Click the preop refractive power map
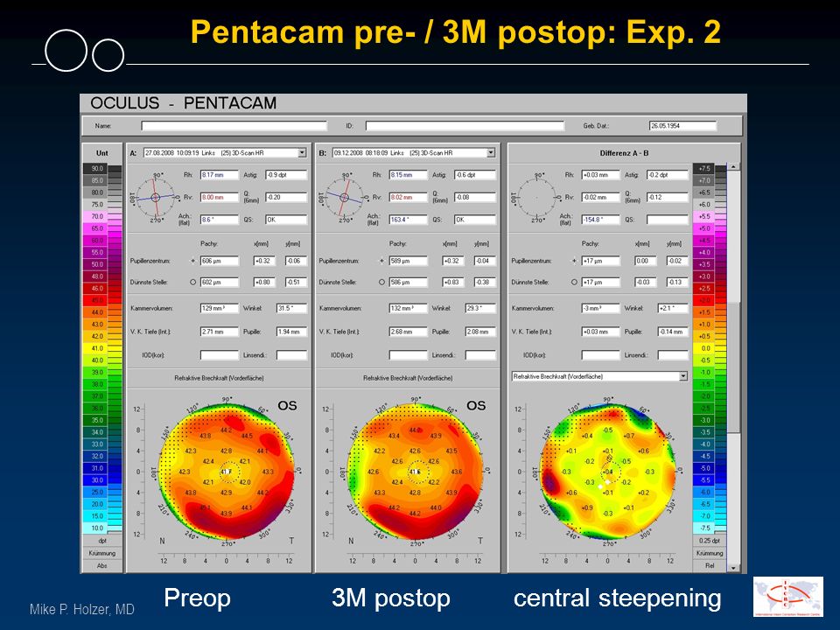 [227, 472]
